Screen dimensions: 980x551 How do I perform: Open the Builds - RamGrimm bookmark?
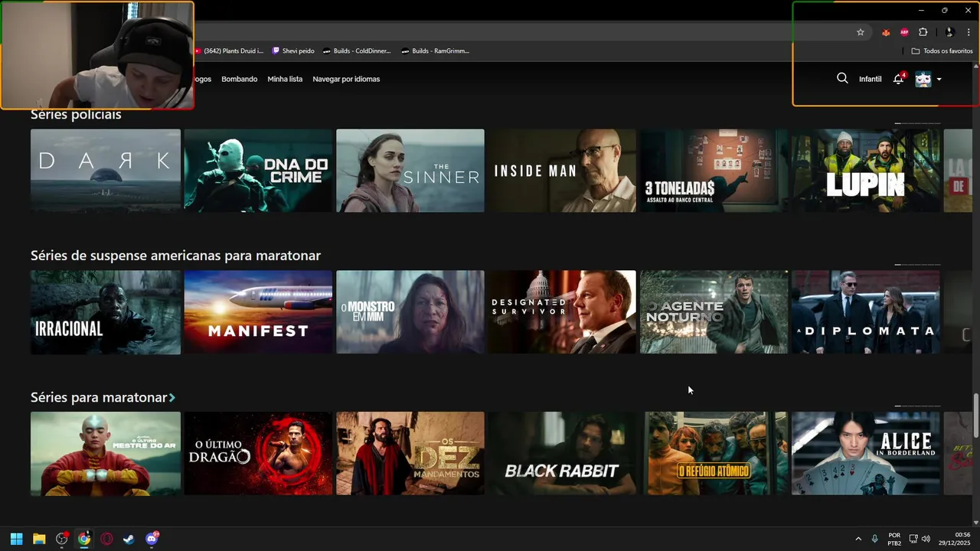(435, 51)
